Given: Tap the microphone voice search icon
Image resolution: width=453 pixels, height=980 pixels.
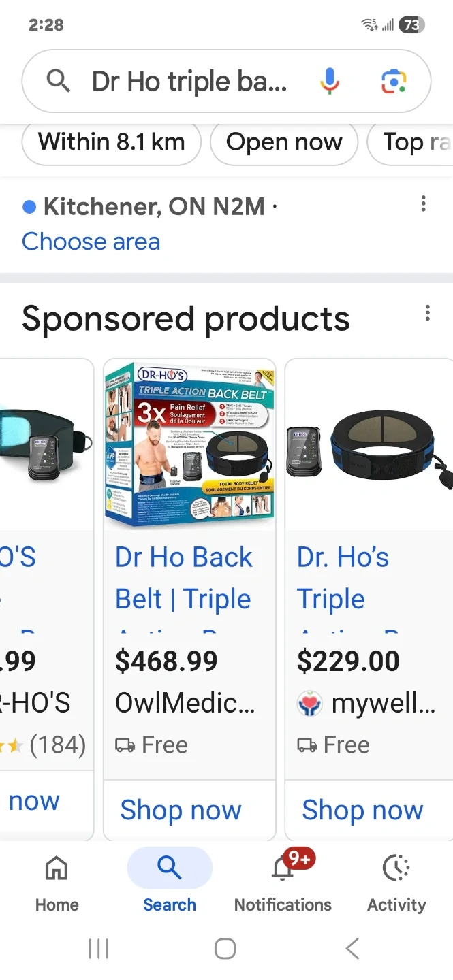Looking at the screenshot, I should pos(330,81).
